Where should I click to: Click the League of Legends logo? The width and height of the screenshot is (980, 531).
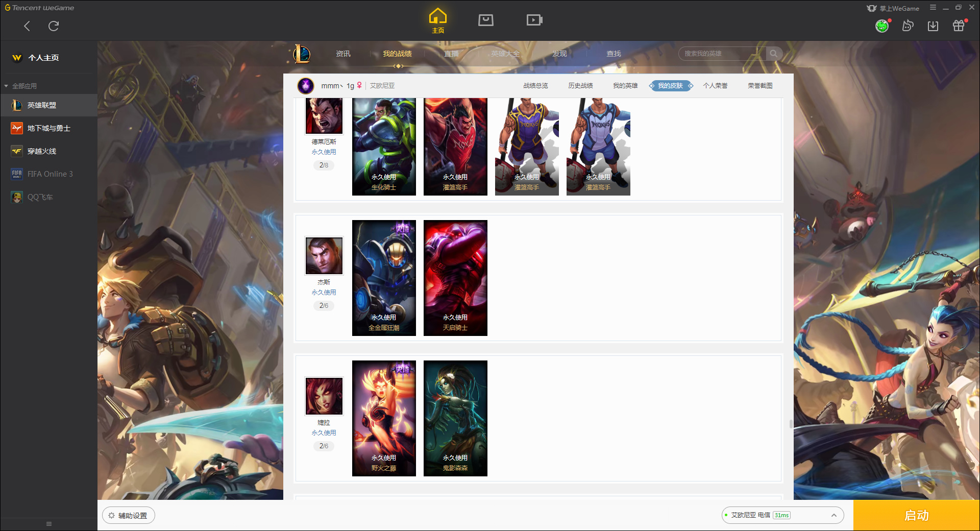(301, 54)
